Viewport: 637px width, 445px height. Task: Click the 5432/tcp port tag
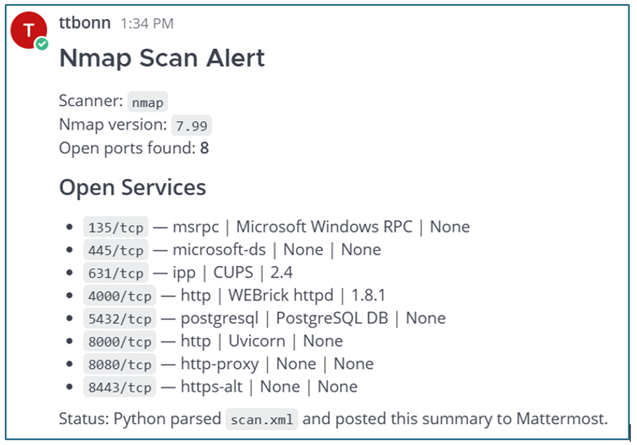click(119, 318)
